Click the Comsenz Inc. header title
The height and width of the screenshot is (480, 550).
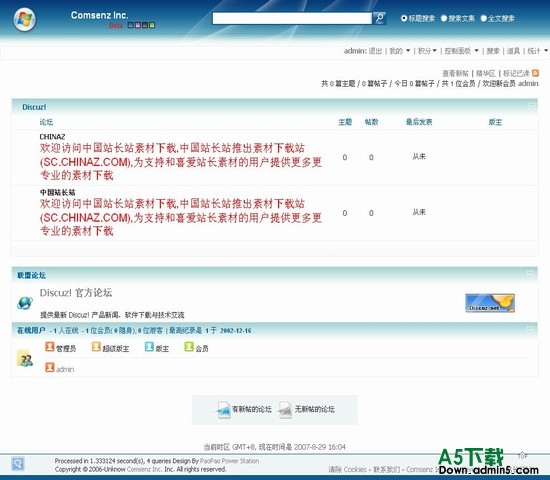pyautogui.click(x=99, y=15)
